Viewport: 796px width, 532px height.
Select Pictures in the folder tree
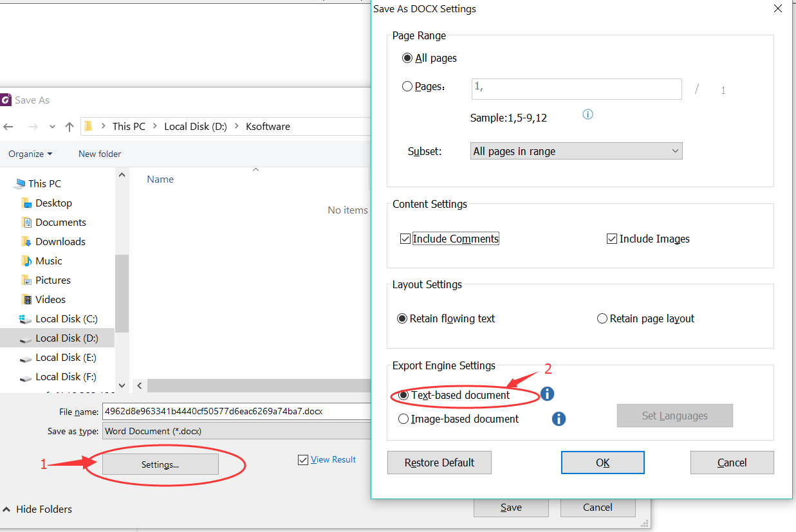(53, 280)
